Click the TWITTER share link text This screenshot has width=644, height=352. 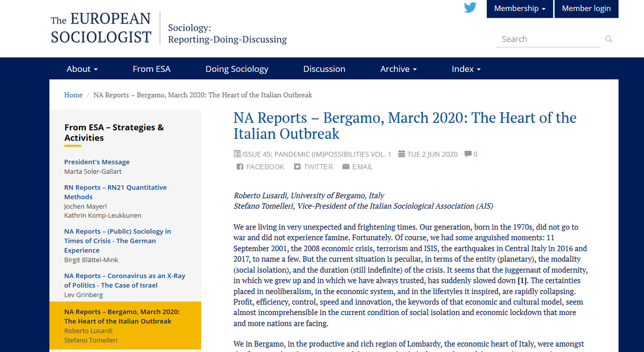coord(318,167)
